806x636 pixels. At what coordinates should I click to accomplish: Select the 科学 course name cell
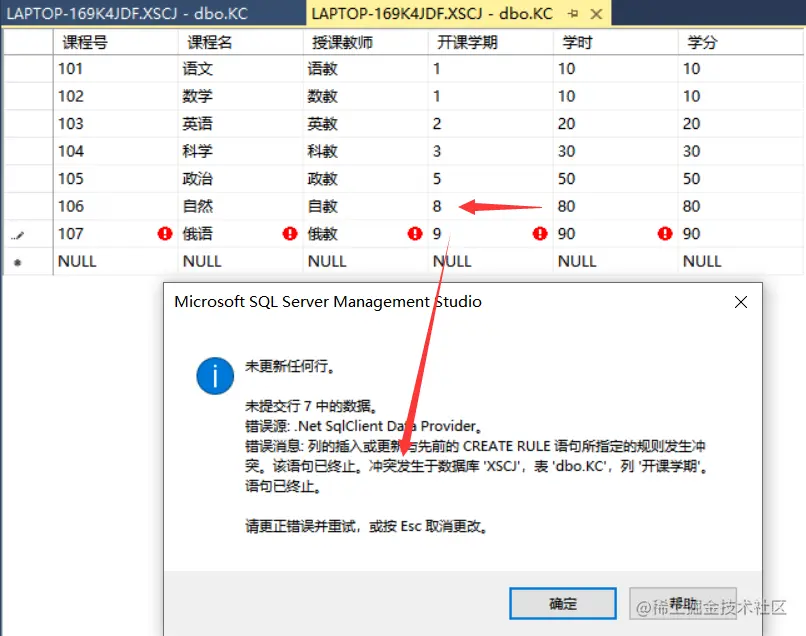[241, 152]
